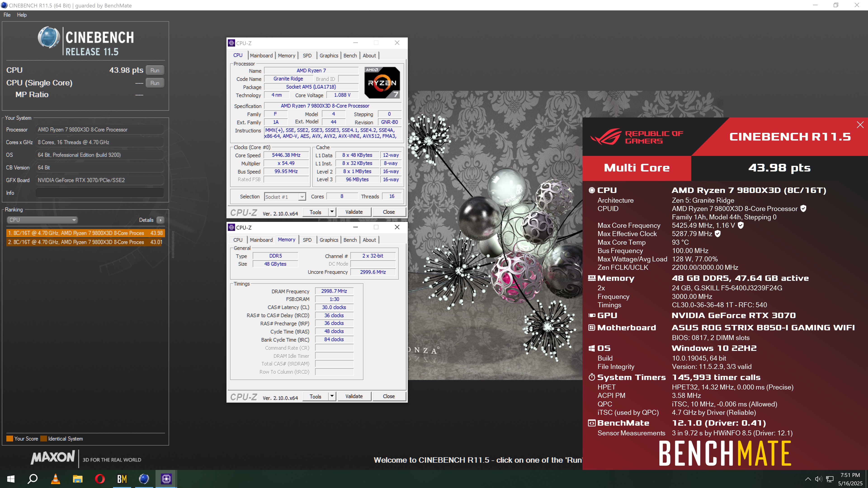Click the Republic of Gamers logo
Screen dimensions: 868x488
point(637,136)
